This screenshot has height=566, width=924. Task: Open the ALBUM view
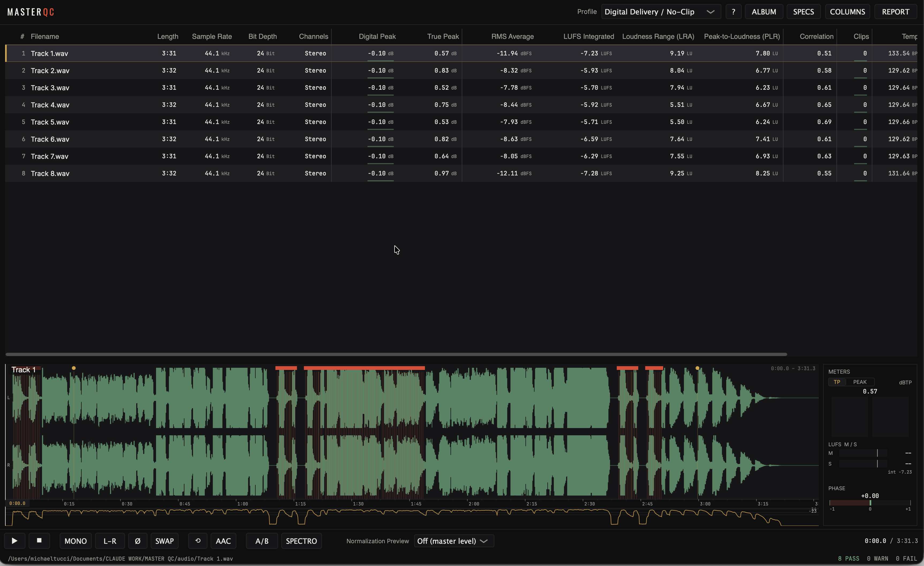pos(764,12)
